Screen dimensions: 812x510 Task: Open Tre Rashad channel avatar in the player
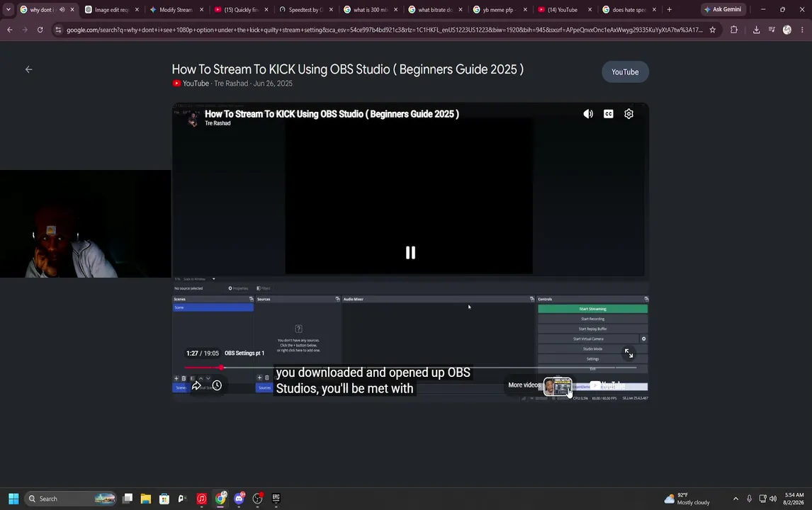pyautogui.click(x=193, y=118)
